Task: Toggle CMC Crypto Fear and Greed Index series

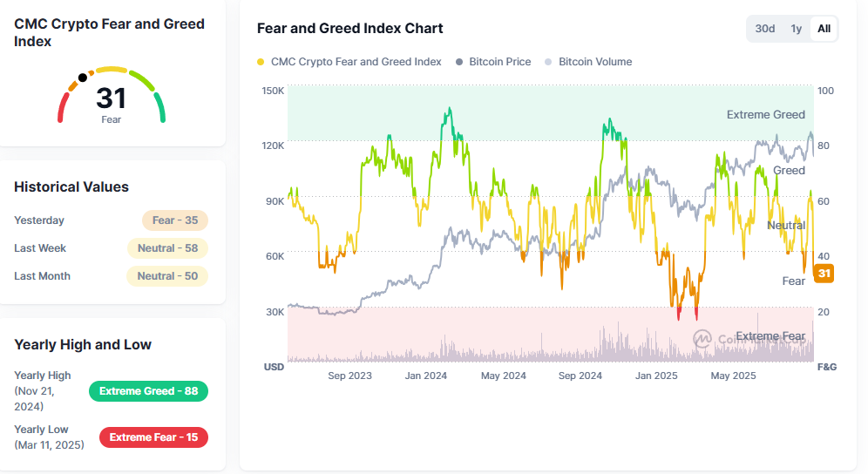Action: (x=356, y=62)
